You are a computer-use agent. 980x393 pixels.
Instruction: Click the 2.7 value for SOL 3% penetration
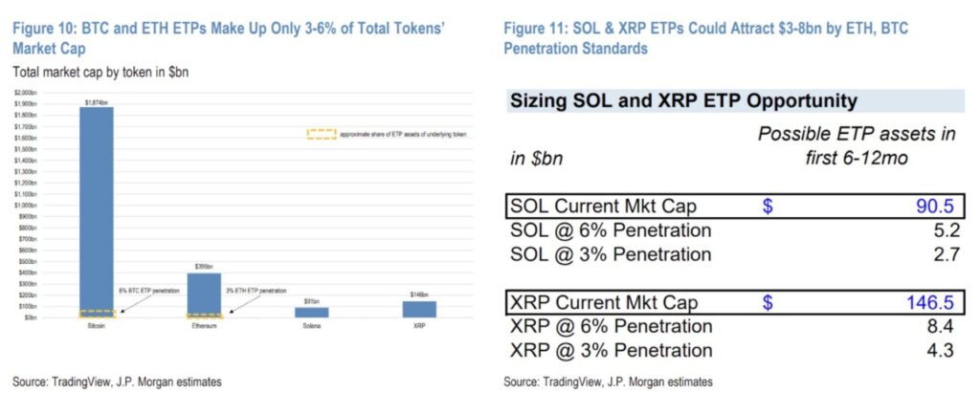click(941, 254)
